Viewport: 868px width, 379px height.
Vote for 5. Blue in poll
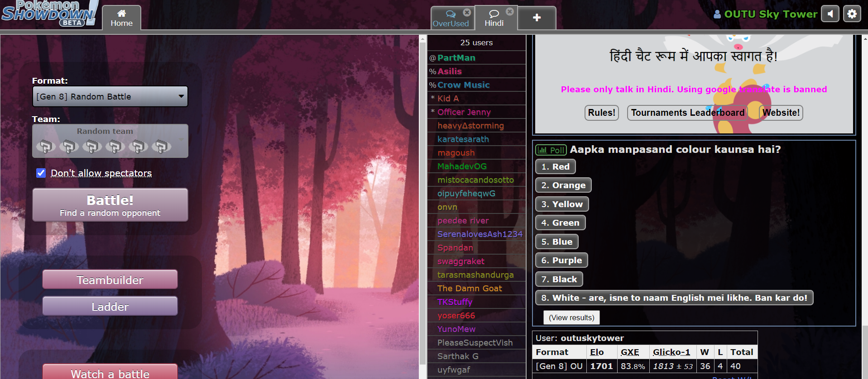(x=557, y=242)
